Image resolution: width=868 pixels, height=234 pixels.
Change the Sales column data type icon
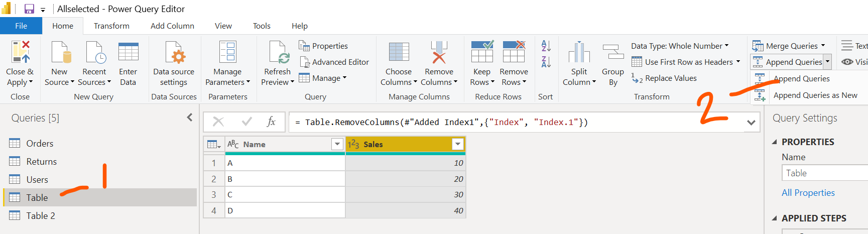pyautogui.click(x=353, y=145)
